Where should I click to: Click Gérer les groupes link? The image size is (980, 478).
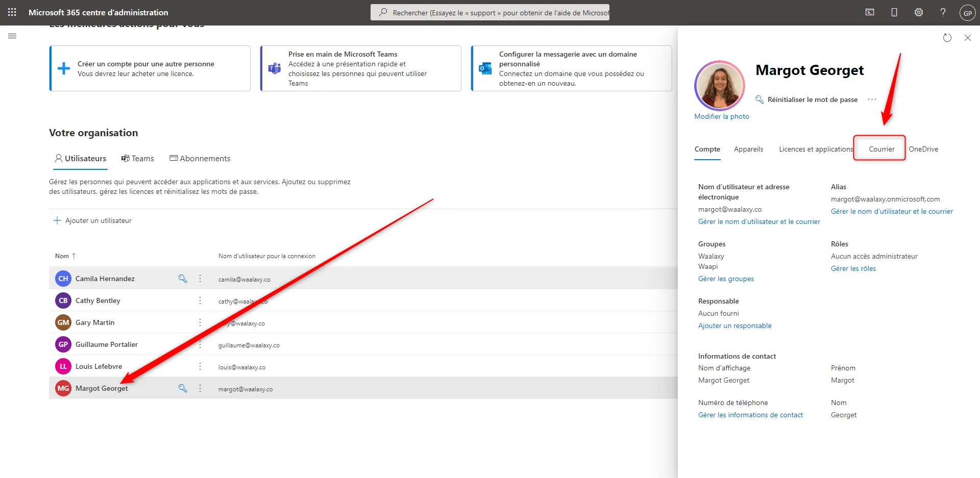pyautogui.click(x=726, y=279)
